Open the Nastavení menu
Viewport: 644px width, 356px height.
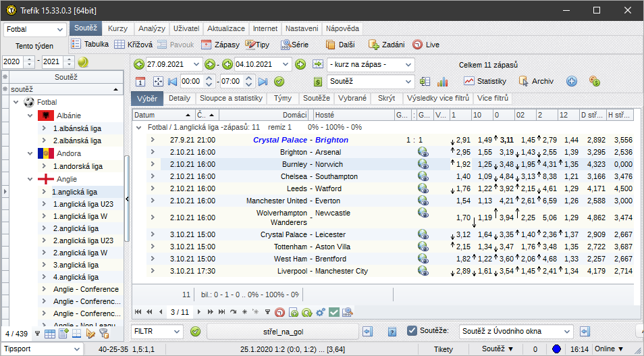click(x=302, y=28)
